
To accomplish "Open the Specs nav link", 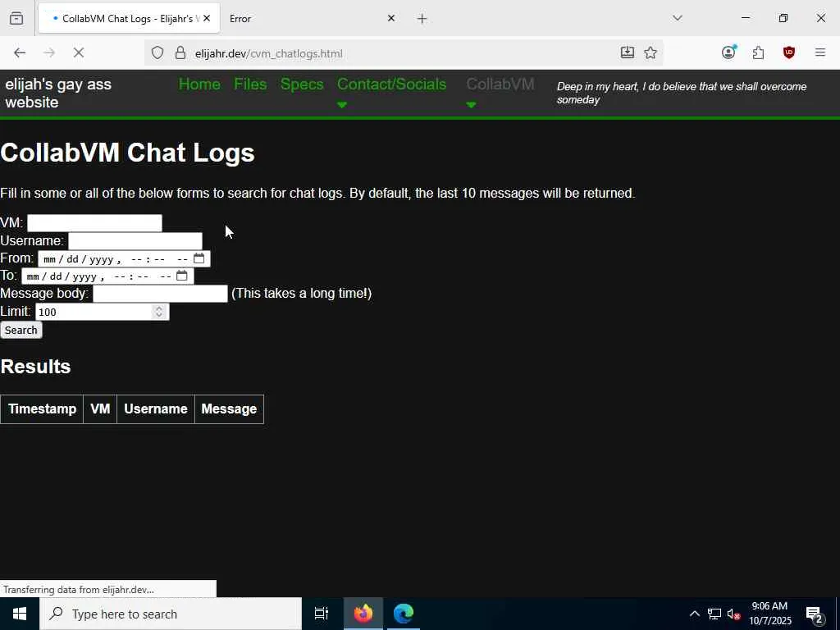I will click(x=302, y=84).
